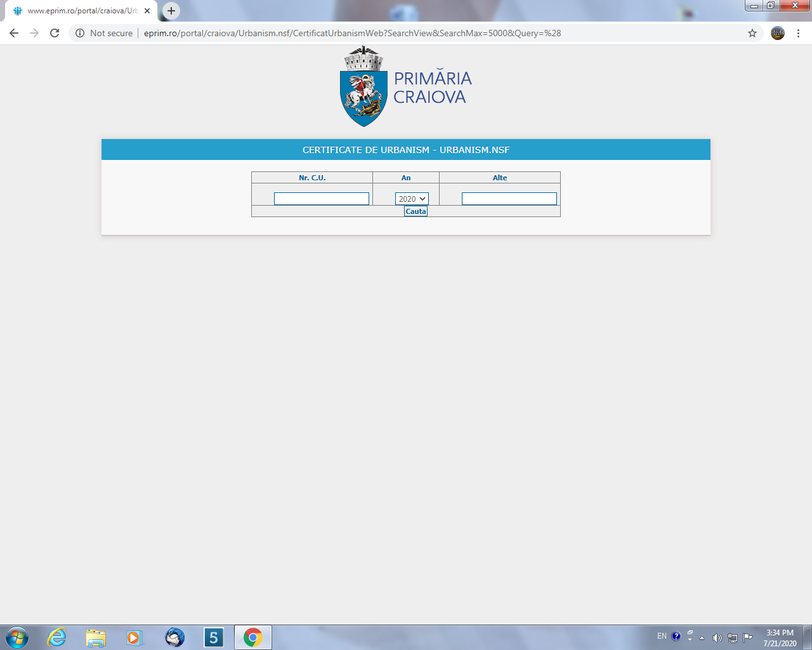The width and height of the screenshot is (812, 650).
Task: Open Windows Explorer folder in taskbar
Action: tap(96, 637)
